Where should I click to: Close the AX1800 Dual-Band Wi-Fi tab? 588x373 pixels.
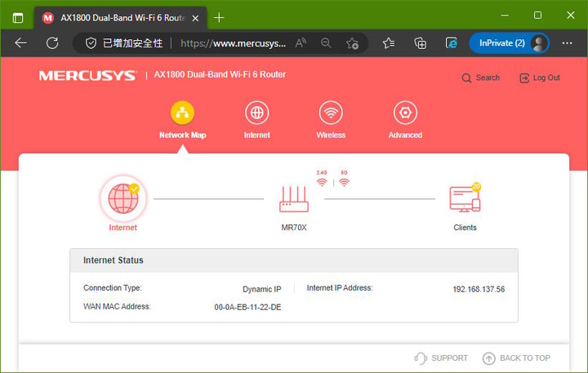tap(195, 18)
